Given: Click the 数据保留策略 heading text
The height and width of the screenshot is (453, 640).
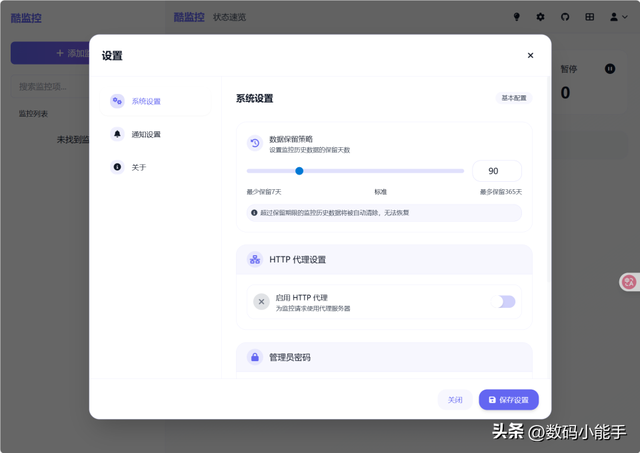Looking at the screenshot, I should coord(291,139).
